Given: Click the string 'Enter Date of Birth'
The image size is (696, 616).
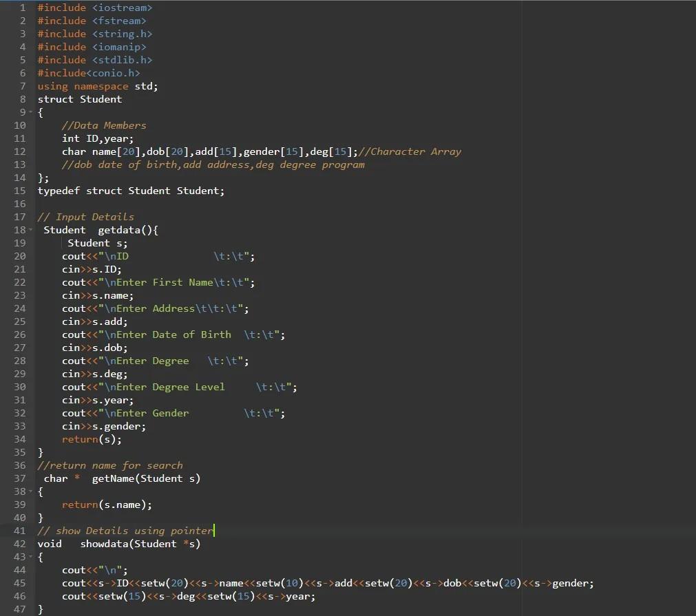Looking at the screenshot, I should (173, 334).
